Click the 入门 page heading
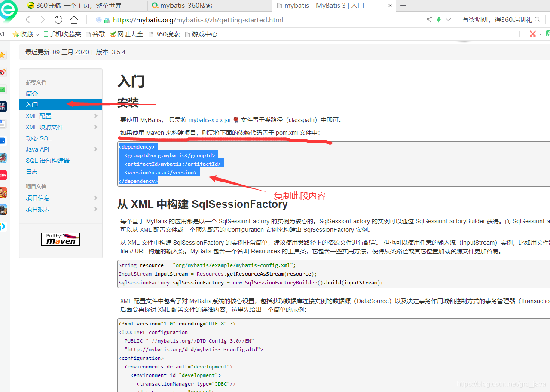Screen dimensions: 550x392 point(131,82)
